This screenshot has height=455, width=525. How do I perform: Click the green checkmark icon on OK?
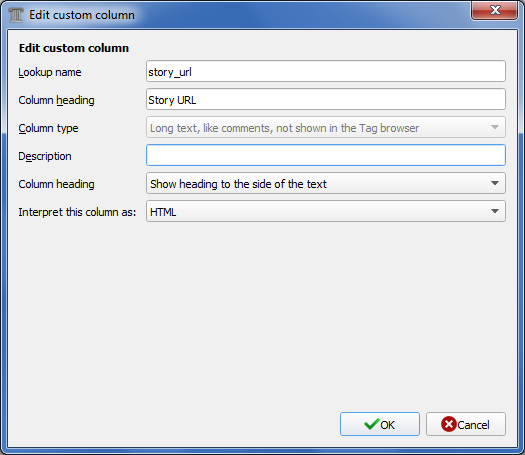[x=371, y=424]
